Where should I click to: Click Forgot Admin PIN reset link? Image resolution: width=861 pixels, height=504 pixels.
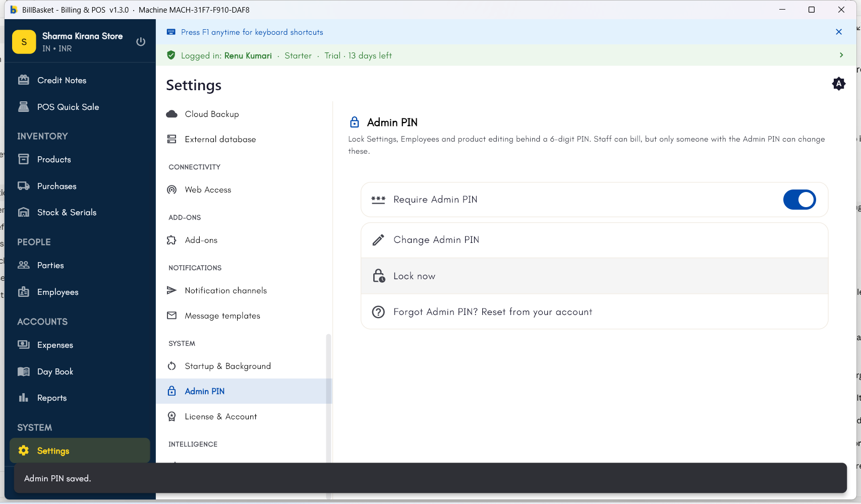point(595,312)
